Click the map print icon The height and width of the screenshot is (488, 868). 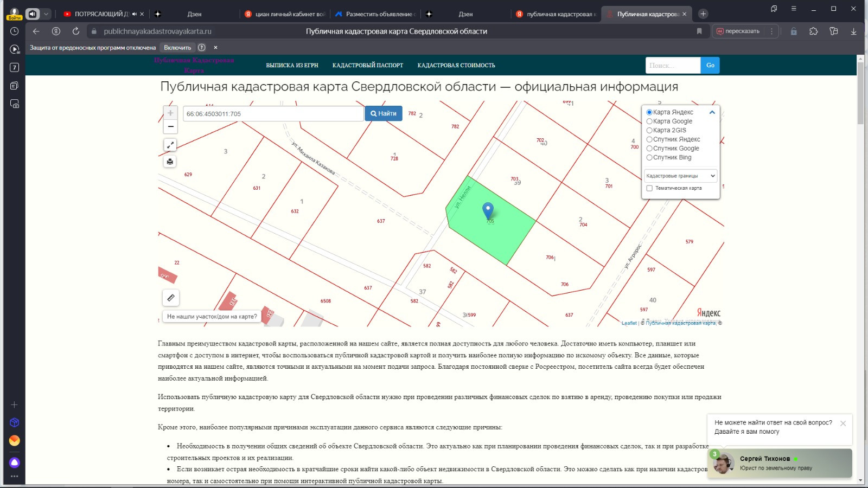[170, 162]
